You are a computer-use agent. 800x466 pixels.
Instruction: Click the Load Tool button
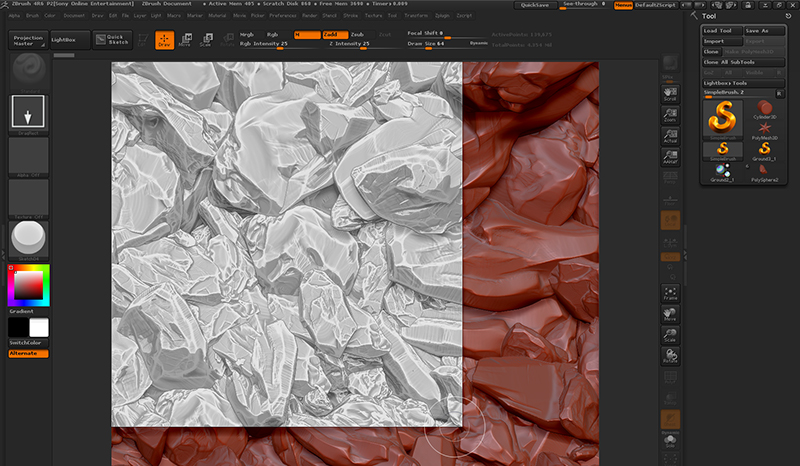[x=722, y=31]
